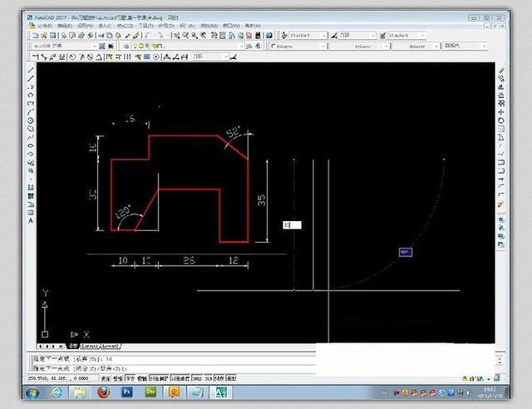Click the Erase tool in Modify toolbar
The width and height of the screenshot is (532, 409).
pos(500,70)
